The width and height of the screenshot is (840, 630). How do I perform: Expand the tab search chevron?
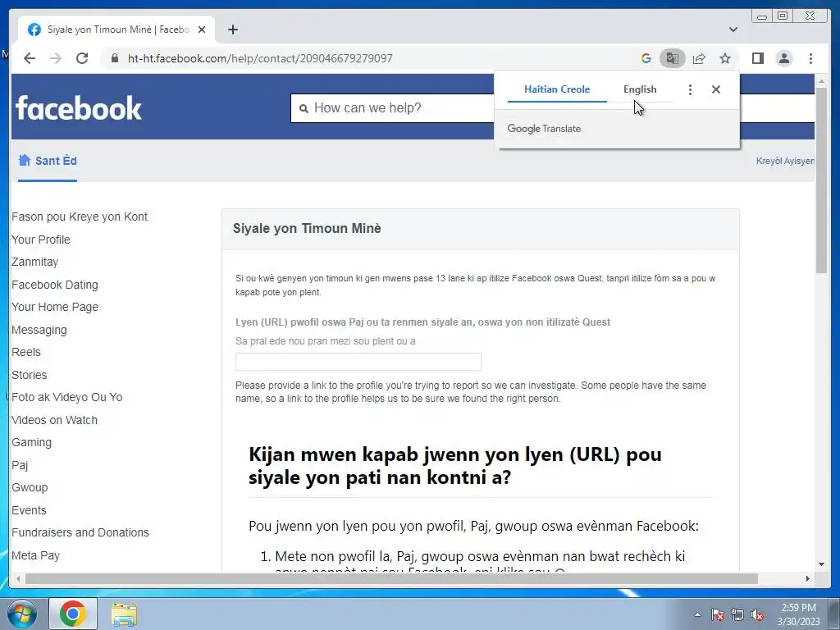pyautogui.click(x=733, y=30)
